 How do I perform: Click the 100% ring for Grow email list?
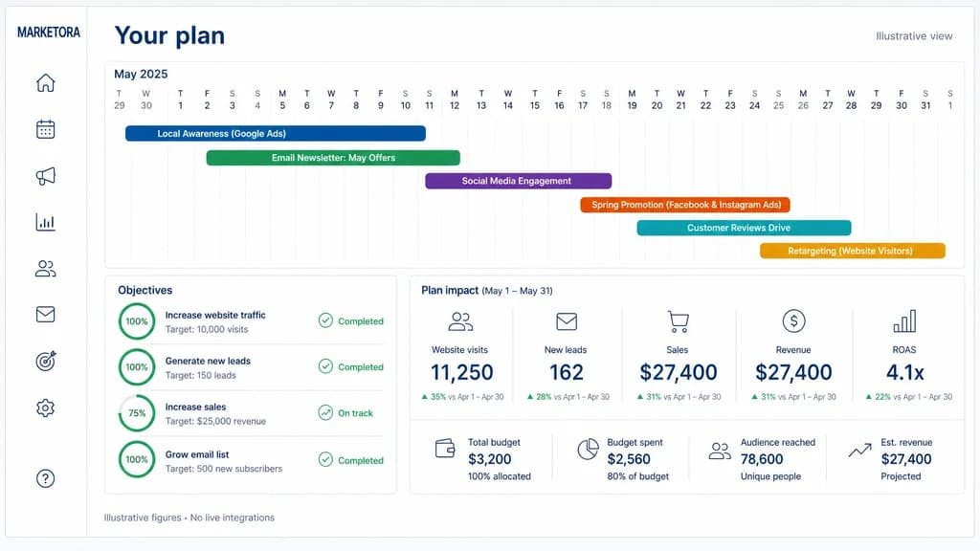pyautogui.click(x=137, y=459)
